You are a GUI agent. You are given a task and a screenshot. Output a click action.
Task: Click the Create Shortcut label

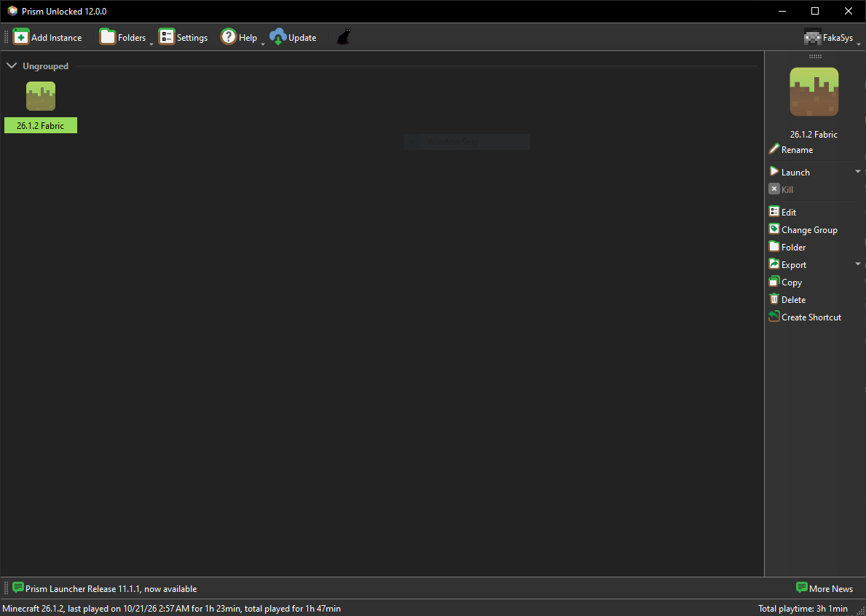(x=811, y=317)
